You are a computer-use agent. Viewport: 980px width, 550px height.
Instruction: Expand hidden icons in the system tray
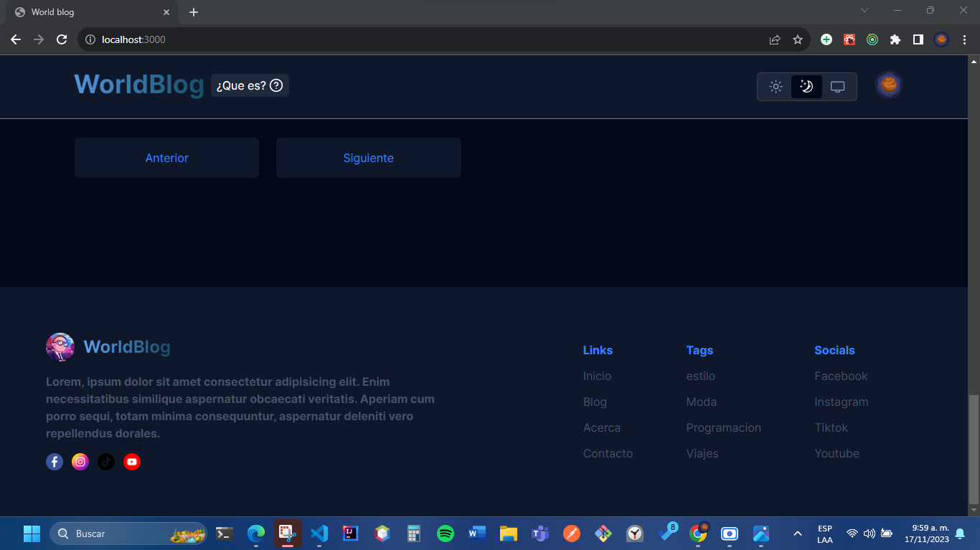tap(797, 534)
